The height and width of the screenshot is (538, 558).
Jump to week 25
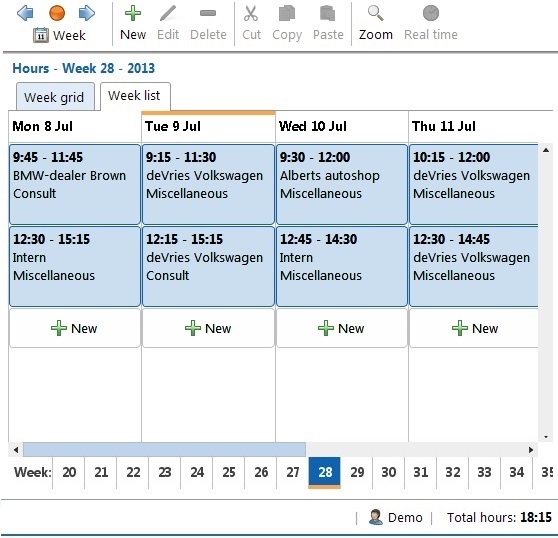pos(229,473)
